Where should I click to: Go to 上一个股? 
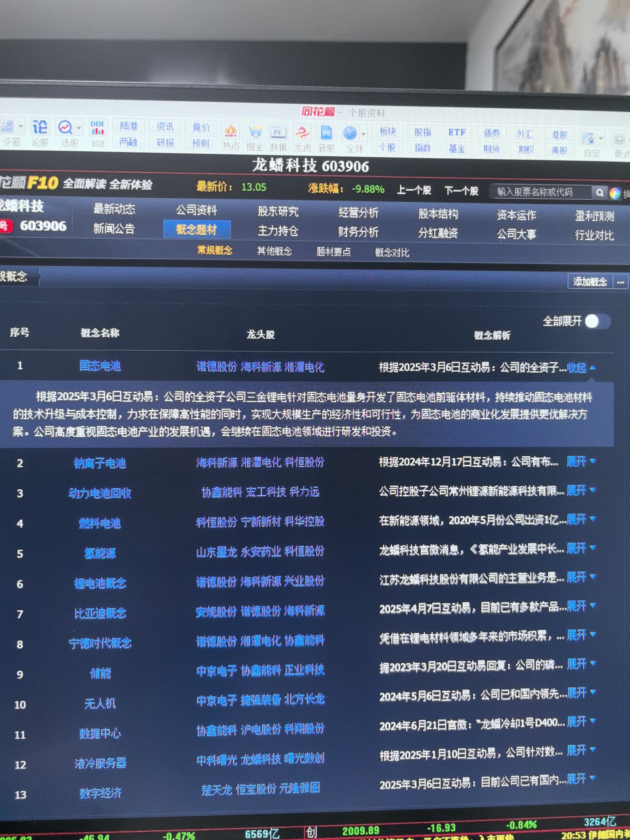[414, 190]
